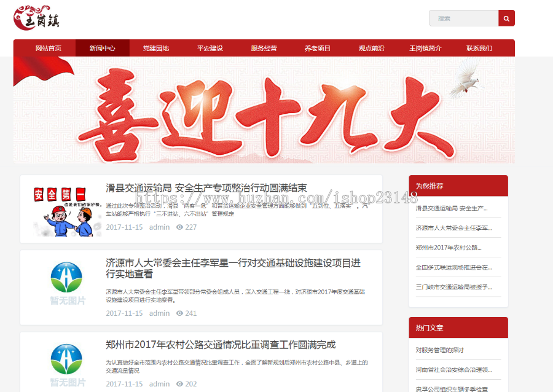This screenshot has height=392, width=553.
Task: Open 联系我们 contact page
Action: tap(479, 49)
